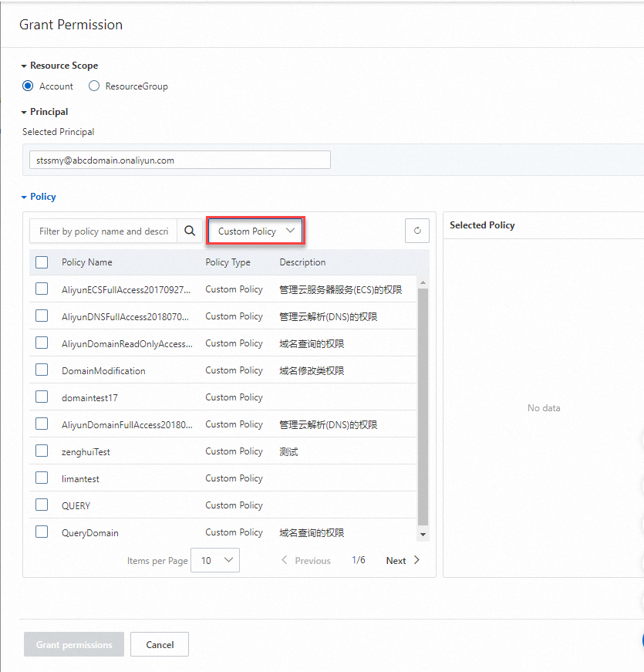
Task: Click the policy name filter input
Action: [x=103, y=231]
